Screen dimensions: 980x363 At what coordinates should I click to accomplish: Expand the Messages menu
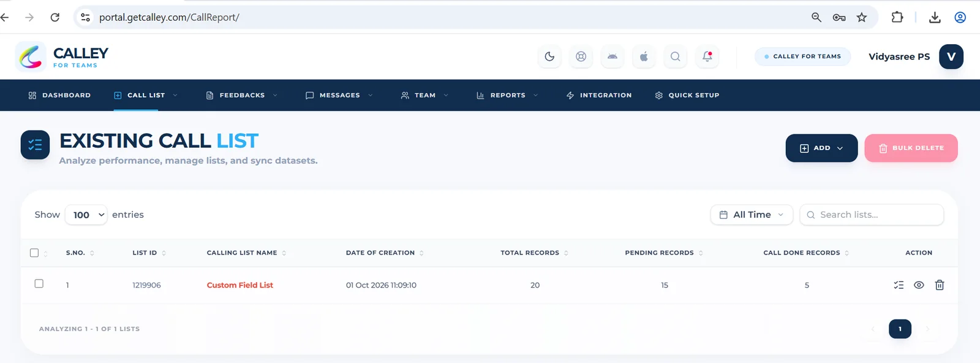click(339, 95)
